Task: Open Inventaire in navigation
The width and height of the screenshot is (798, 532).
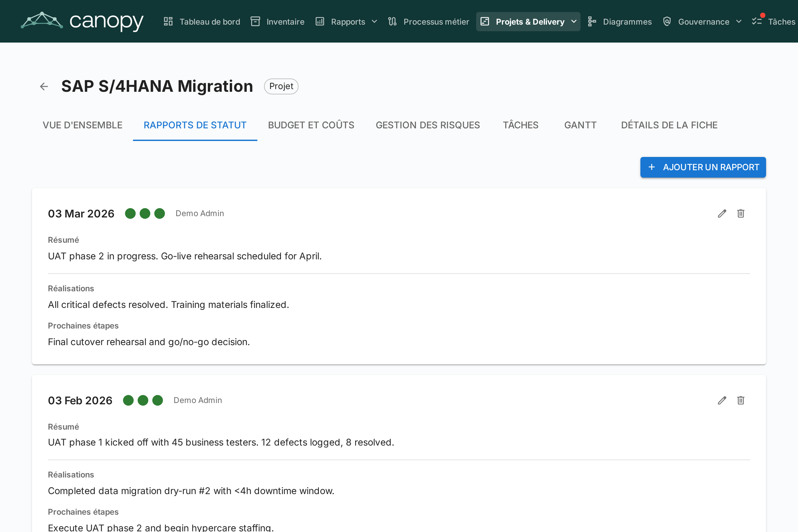Action: [x=278, y=22]
